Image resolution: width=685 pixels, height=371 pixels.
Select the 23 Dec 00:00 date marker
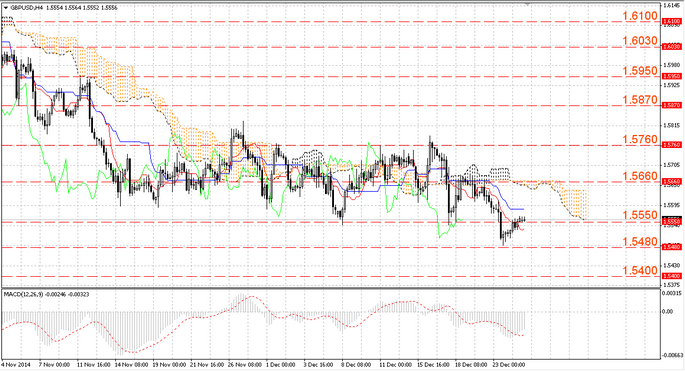[x=509, y=364]
